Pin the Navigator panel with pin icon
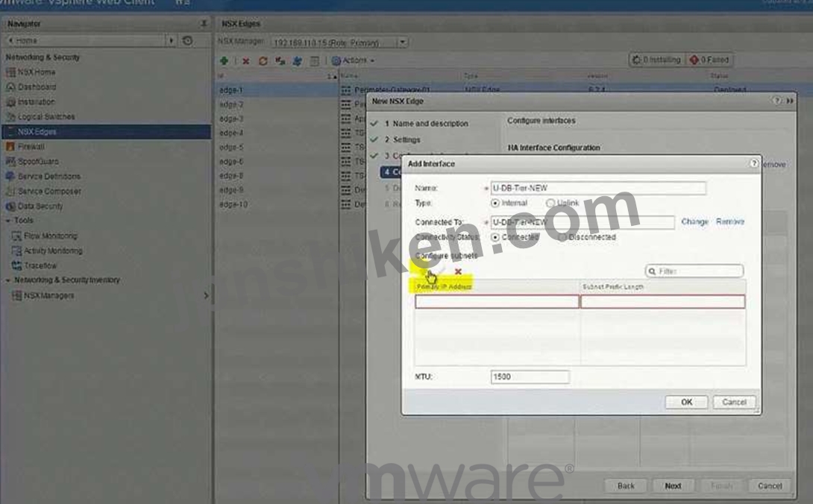 pos(203,23)
